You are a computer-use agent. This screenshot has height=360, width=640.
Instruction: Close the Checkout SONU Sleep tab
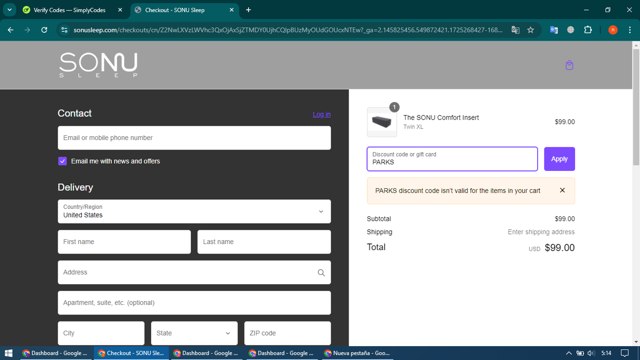[x=231, y=10]
